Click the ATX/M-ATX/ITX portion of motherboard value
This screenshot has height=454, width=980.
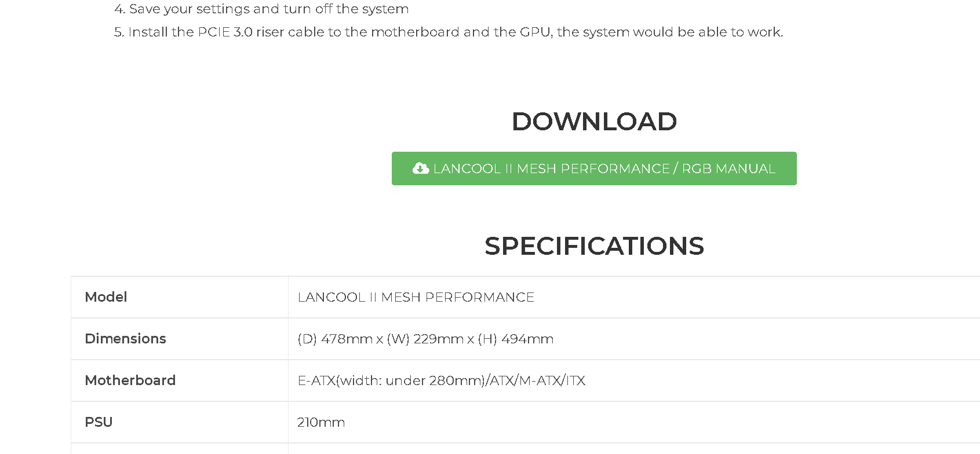(x=537, y=380)
